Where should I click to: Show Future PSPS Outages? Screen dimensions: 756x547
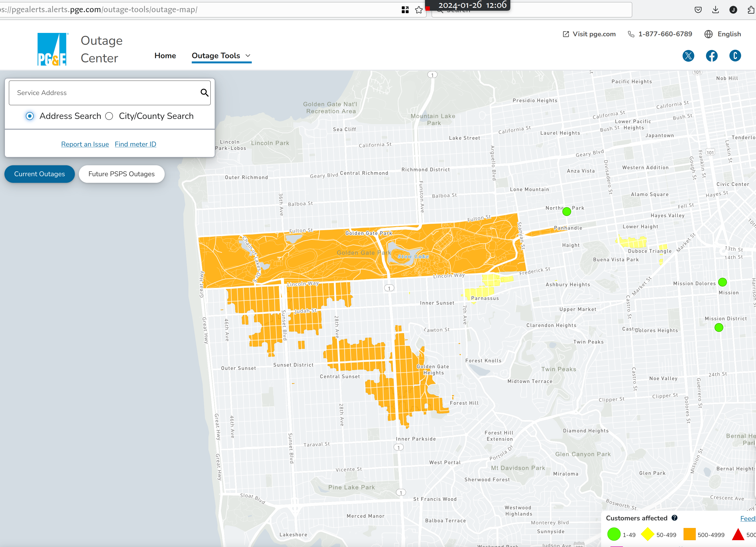click(121, 174)
